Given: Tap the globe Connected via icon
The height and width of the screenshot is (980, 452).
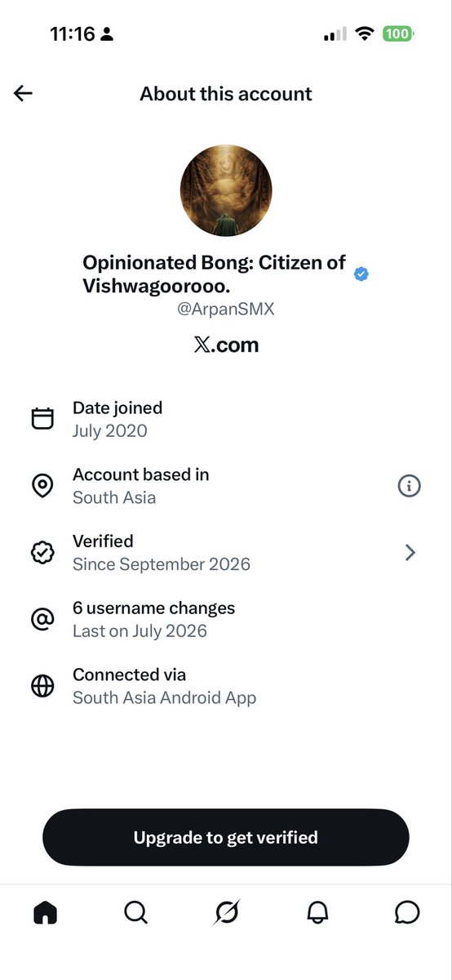Looking at the screenshot, I should click(42, 686).
